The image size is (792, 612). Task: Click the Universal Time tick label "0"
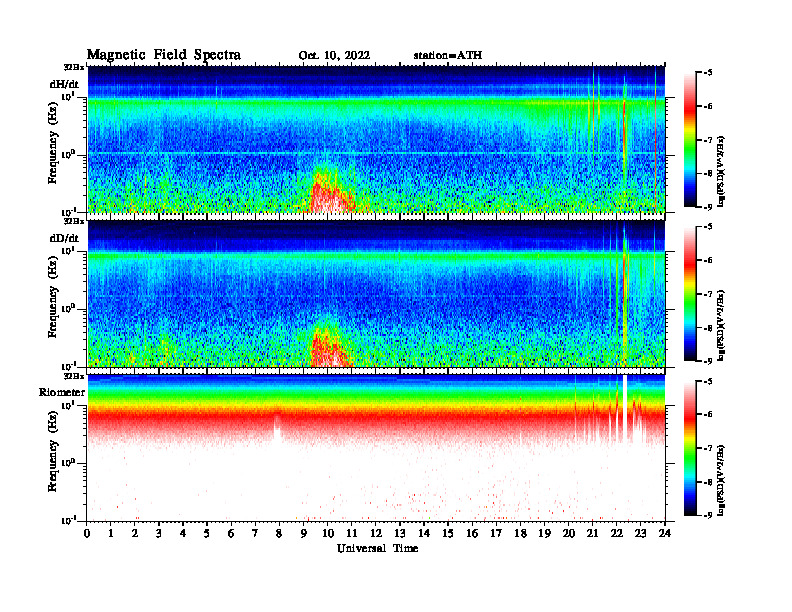87,533
